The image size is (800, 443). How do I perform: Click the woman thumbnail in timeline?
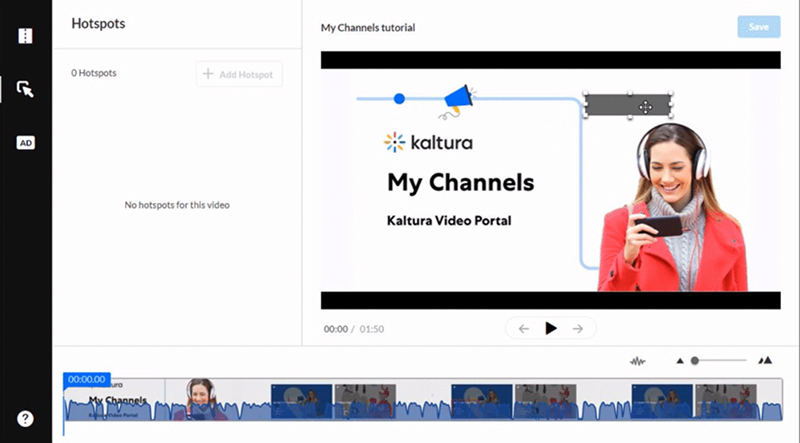click(x=201, y=398)
